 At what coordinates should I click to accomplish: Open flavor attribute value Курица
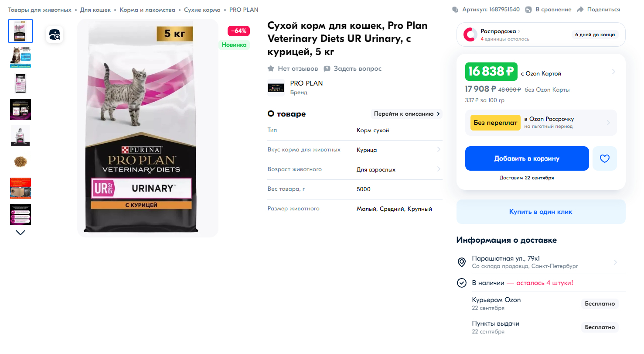pyautogui.click(x=367, y=150)
